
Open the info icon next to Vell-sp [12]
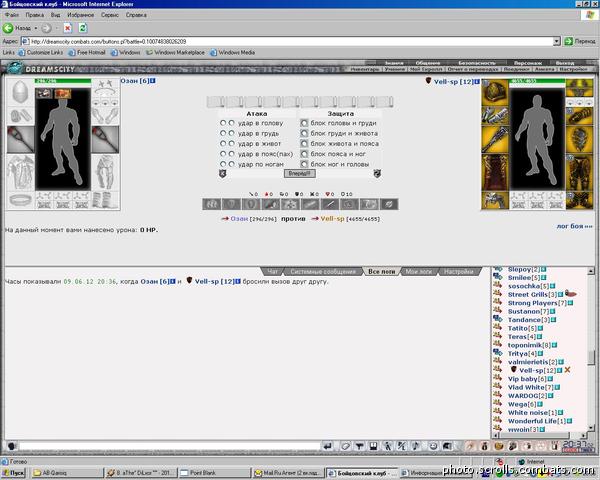(x=476, y=82)
